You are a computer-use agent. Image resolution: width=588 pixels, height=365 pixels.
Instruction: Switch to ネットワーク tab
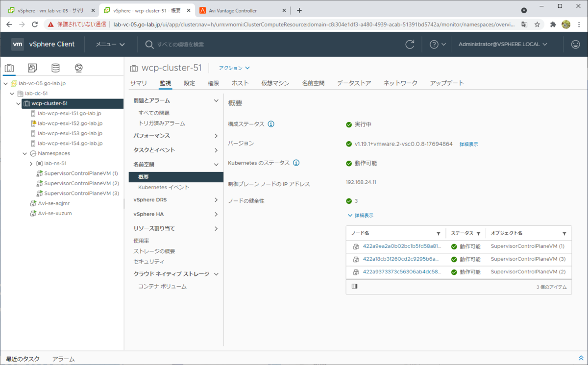tap(400, 83)
